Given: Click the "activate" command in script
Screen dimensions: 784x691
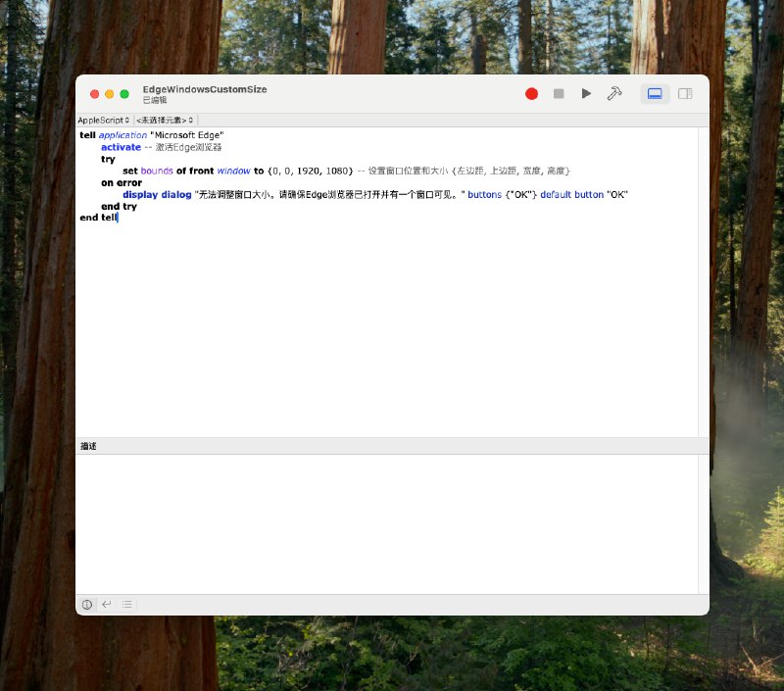Looking at the screenshot, I should point(121,147).
